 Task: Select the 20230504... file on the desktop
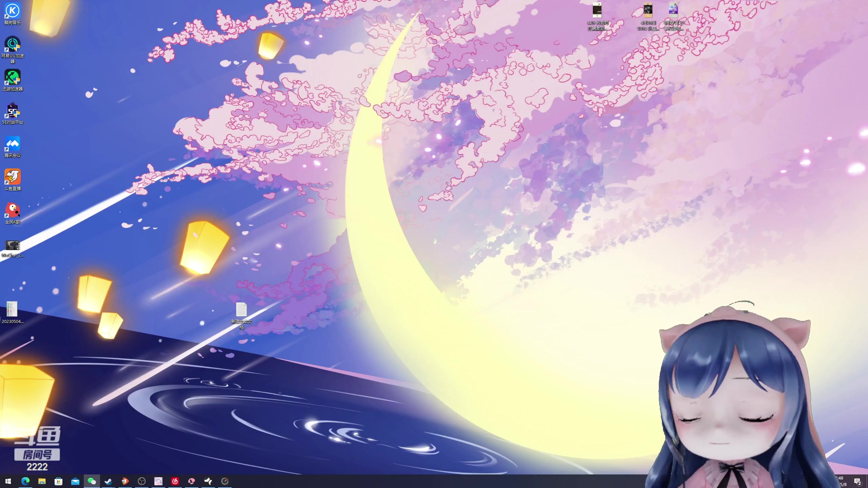pos(12,309)
